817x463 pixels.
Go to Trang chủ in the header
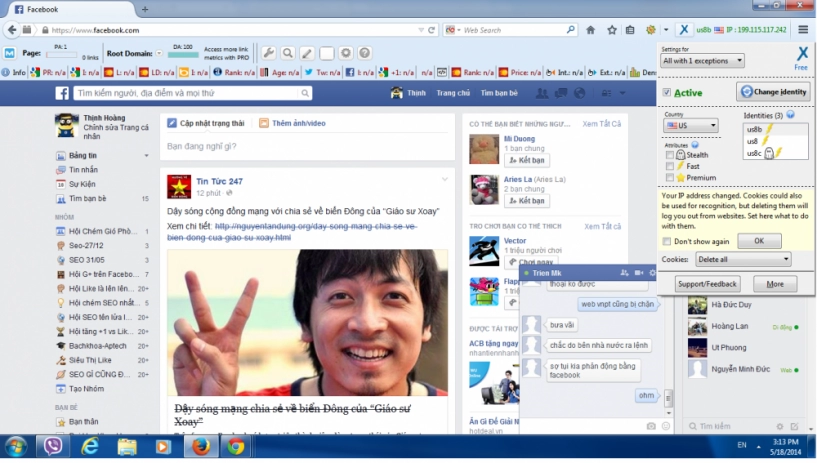pyautogui.click(x=453, y=93)
